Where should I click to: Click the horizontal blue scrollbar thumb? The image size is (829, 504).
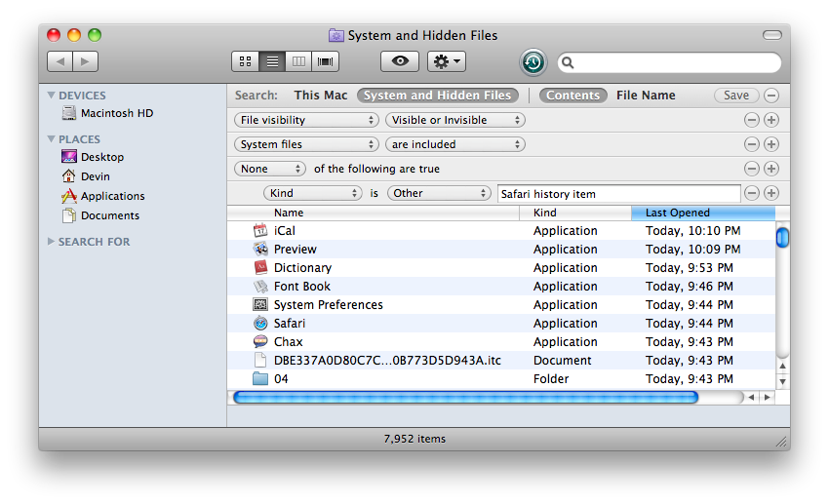click(x=466, y=398)
